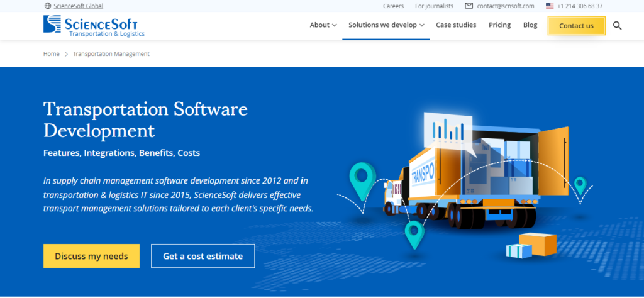644x298 pixels.
Task: Click the breadcrumb separator arrow icon
Action: [66, 54]
